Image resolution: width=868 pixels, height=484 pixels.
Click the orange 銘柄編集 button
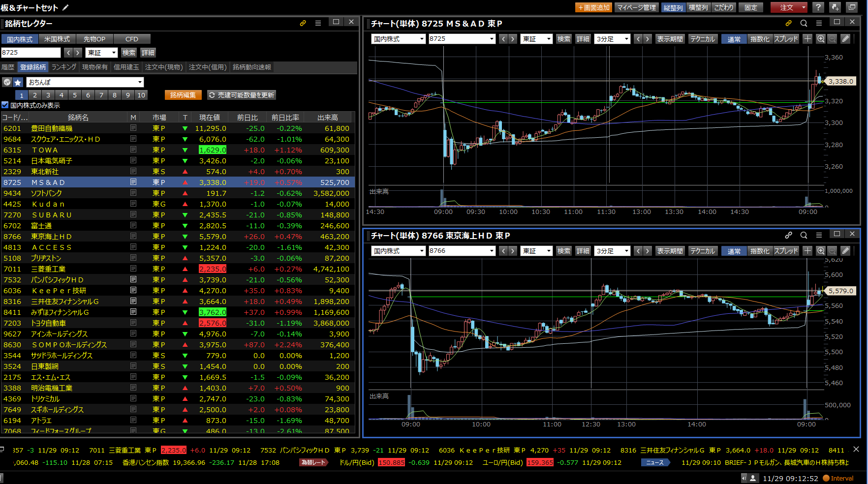pos(183,95)
